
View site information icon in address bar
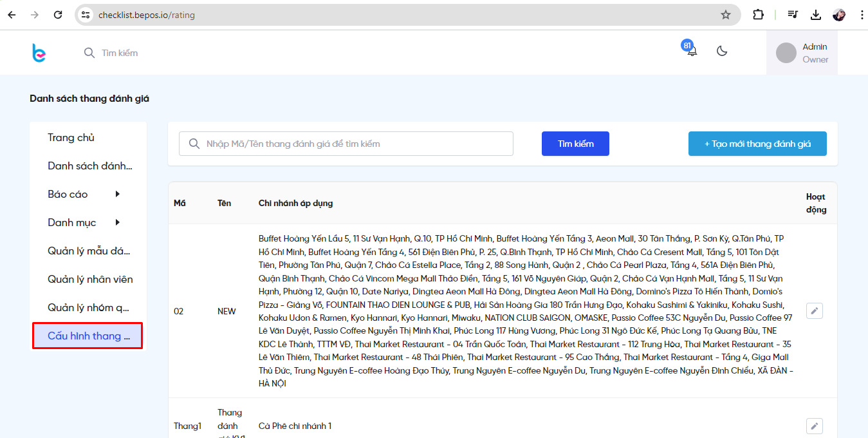point(86,15)
